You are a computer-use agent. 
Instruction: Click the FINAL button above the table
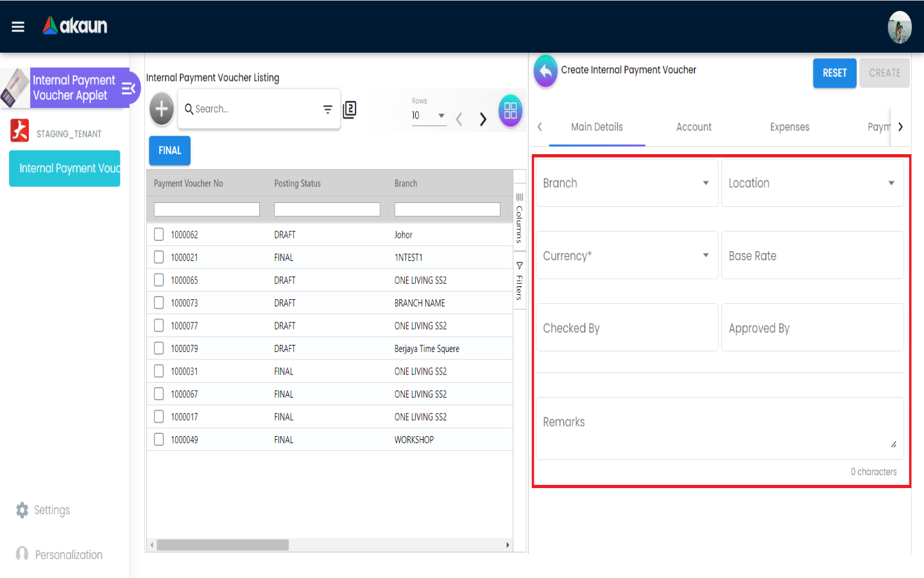pos(169,150)
